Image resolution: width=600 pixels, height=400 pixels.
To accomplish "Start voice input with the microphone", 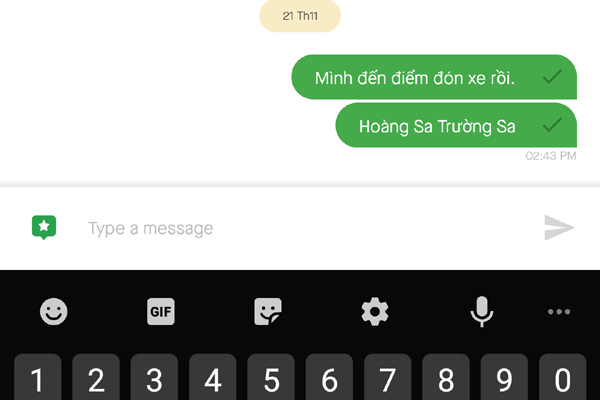I will click(482, 312).
